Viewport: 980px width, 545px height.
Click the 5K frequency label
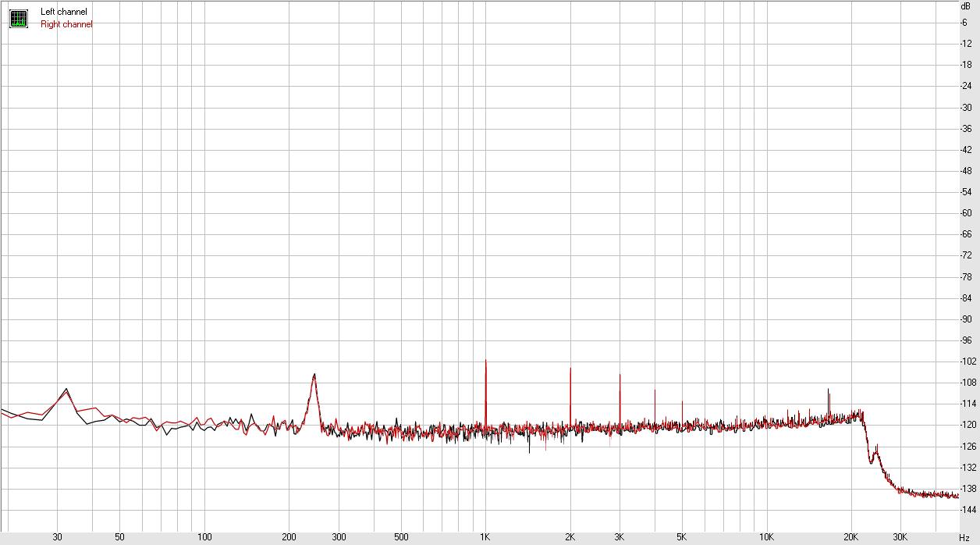pyautogui.click(x=682, y=537)
